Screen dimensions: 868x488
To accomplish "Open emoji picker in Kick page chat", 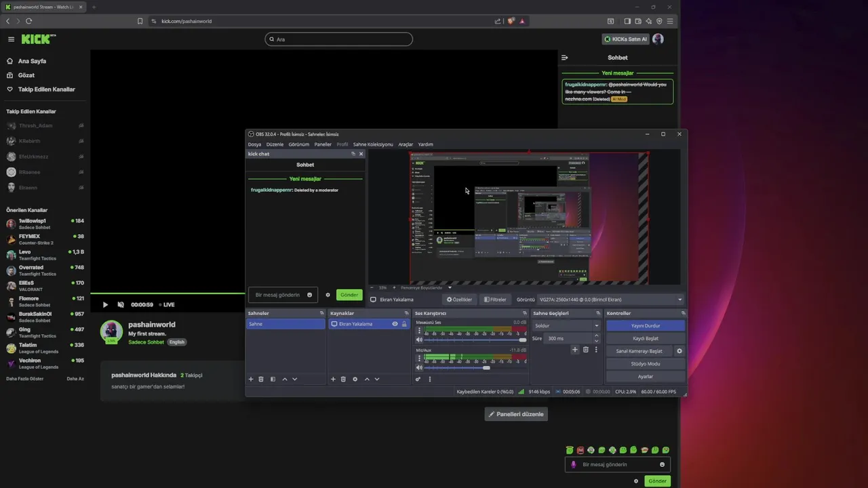I will (663, 464).
